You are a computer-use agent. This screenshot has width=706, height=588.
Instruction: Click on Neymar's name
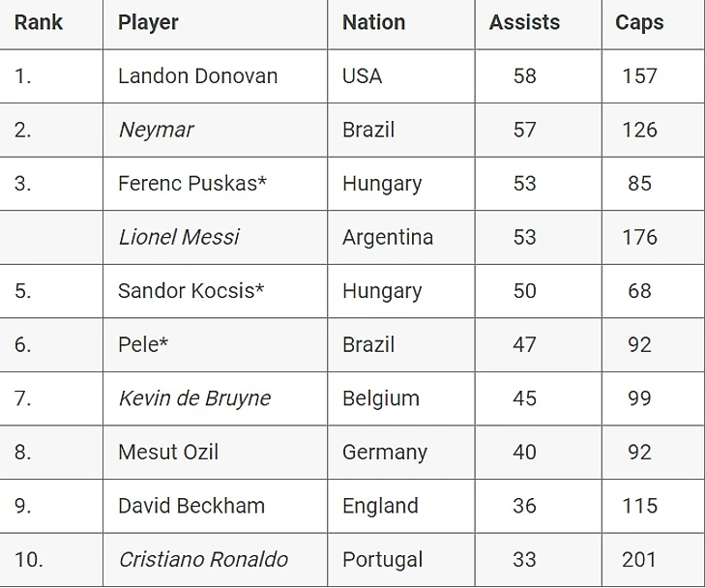tap(156, 130)
